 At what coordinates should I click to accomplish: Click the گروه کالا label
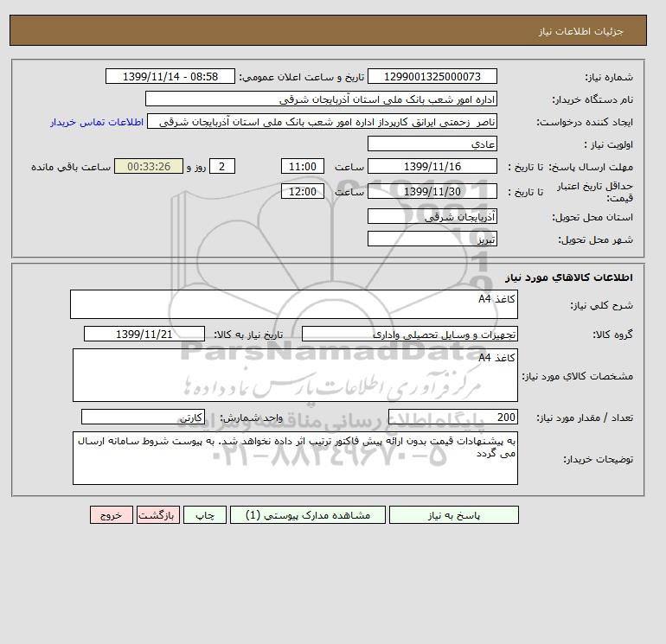(613, 335)
